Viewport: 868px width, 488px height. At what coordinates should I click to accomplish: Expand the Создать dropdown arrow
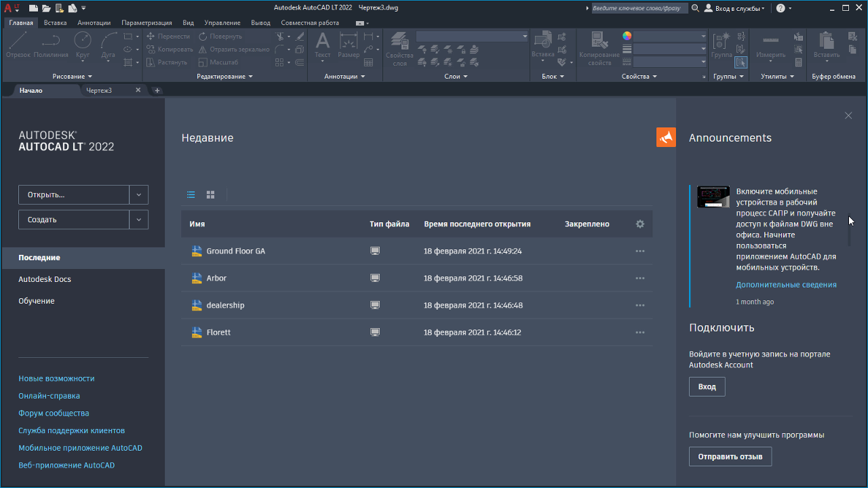[138, 220]
